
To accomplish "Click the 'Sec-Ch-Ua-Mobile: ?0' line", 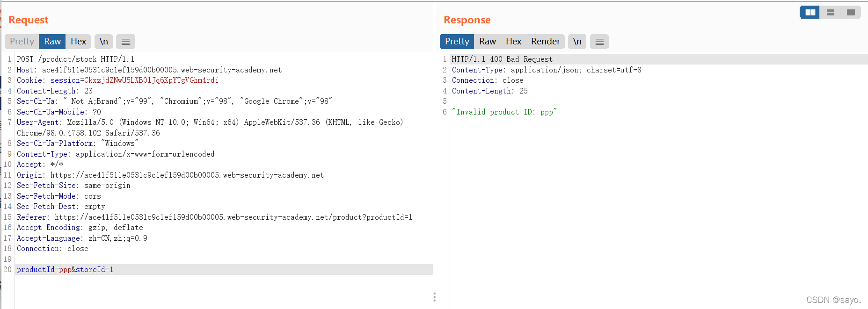I will tap(59, 112).
